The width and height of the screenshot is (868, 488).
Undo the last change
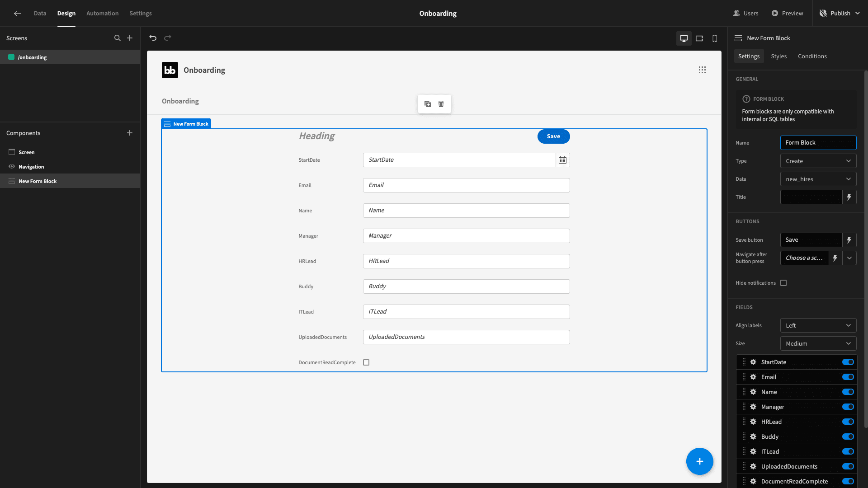[x=153, y=38]
